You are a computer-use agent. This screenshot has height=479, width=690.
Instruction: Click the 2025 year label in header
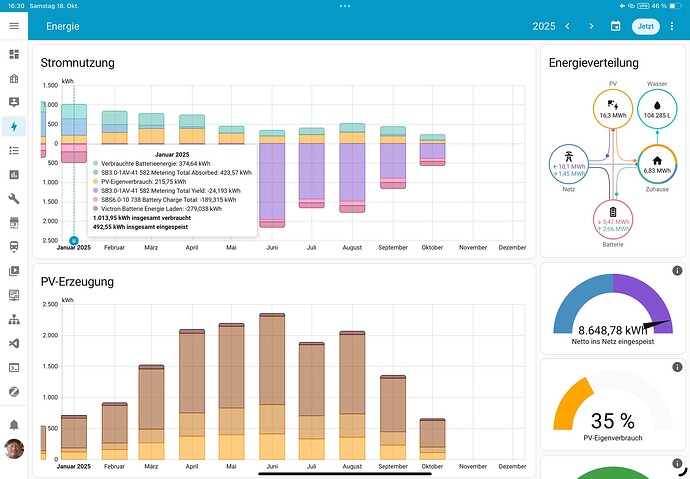(544, 26)
